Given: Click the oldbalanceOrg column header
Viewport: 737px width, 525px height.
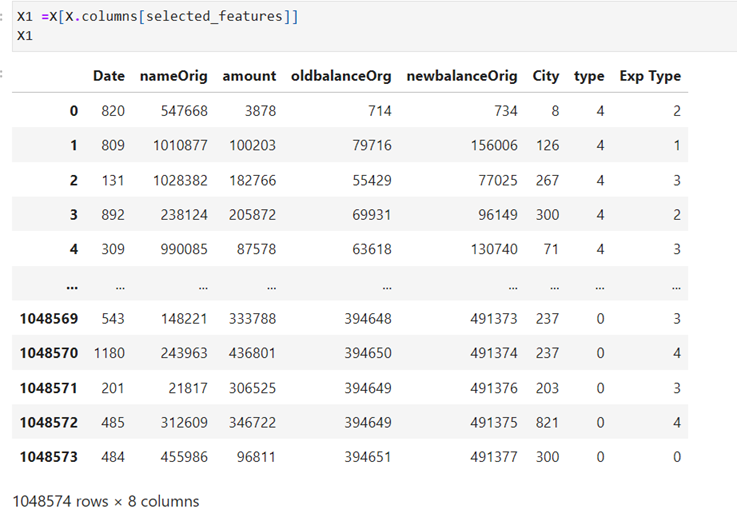Looking at the screenshot, I should [x=341, y=76].
